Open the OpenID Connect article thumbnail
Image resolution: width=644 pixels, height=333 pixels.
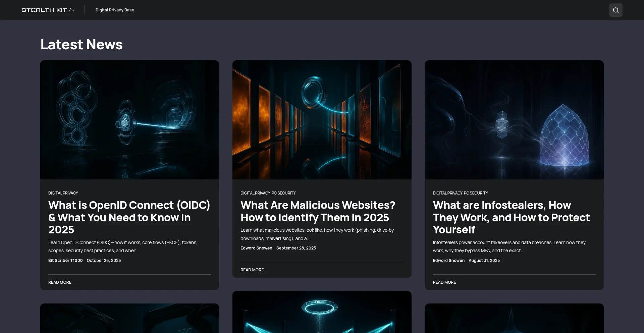(129, 120)
